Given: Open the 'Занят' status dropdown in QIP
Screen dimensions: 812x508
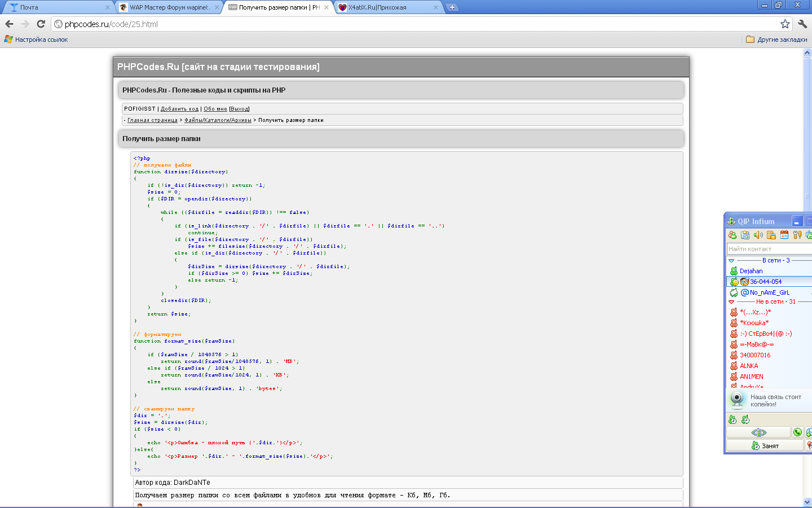Looking at the screenshot, I should click(765, 446).
